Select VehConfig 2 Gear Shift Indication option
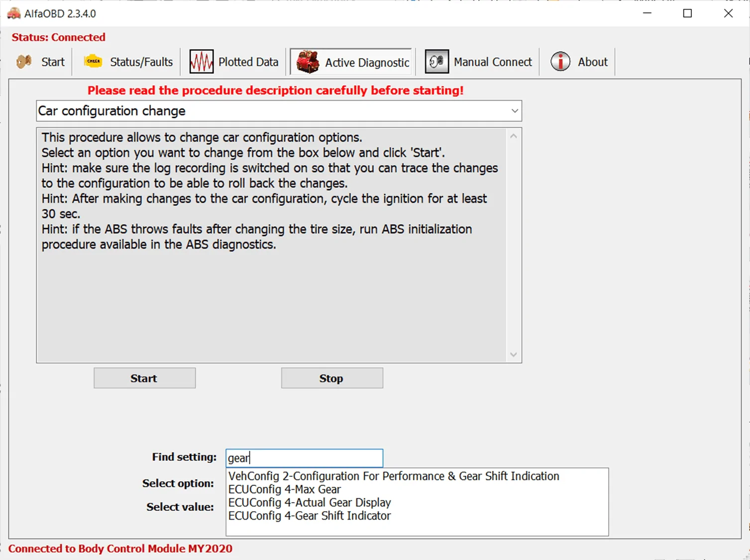The image size is (750, 560). click(394, 476)
